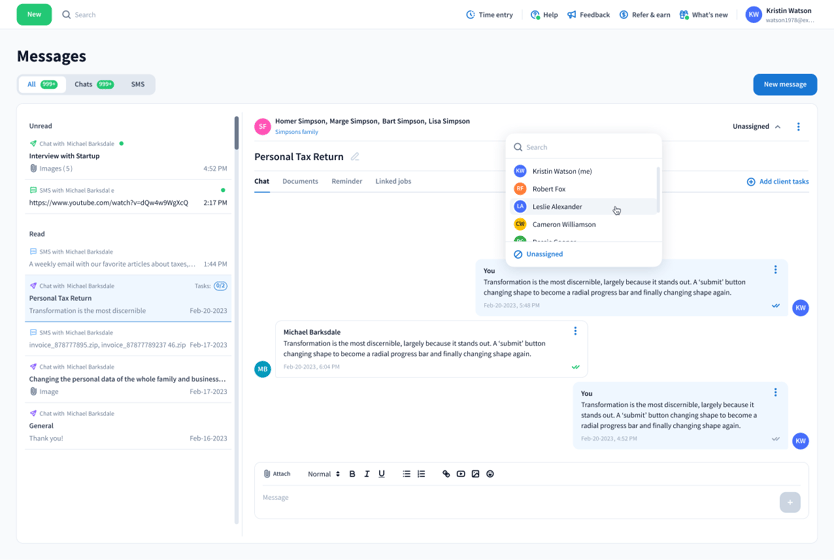Screen dimensions: 834x560
Task: Click the green New button
Action: 34,14
